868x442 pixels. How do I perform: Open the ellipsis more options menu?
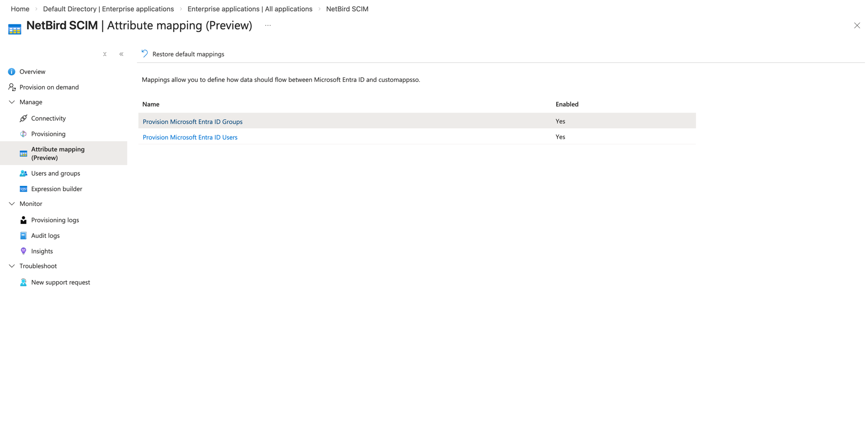pyautogui.click(x=268, y=25)
